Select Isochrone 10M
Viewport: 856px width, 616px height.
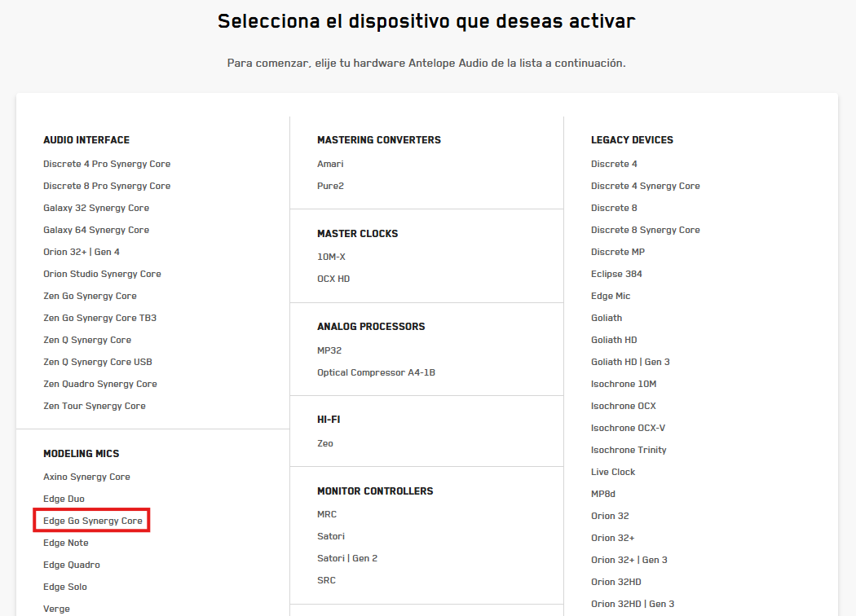pyautogui.click(x=624, y=384)
